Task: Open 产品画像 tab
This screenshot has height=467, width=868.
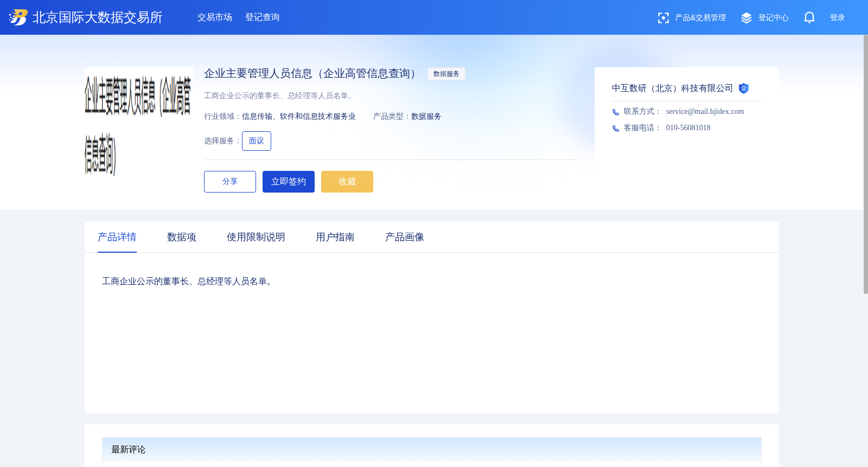Action: click(x=405, y=237)
